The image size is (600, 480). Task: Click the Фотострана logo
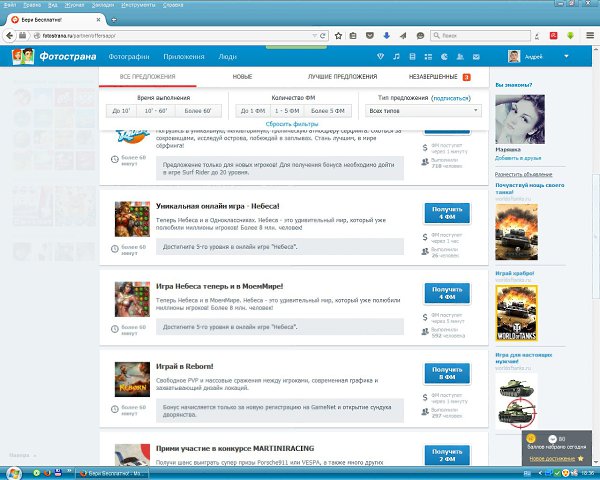(x=54, y=56)
